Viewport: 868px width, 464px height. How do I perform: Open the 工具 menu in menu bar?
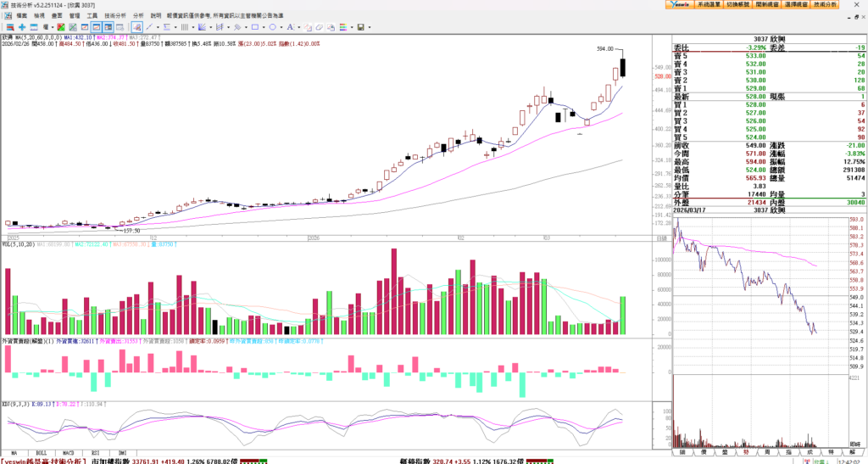[x=92, y=15]
